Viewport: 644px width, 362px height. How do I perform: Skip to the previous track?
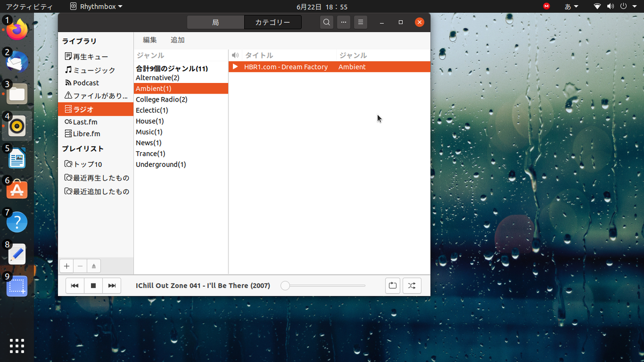pyautogui.click(x=74, y=286)
